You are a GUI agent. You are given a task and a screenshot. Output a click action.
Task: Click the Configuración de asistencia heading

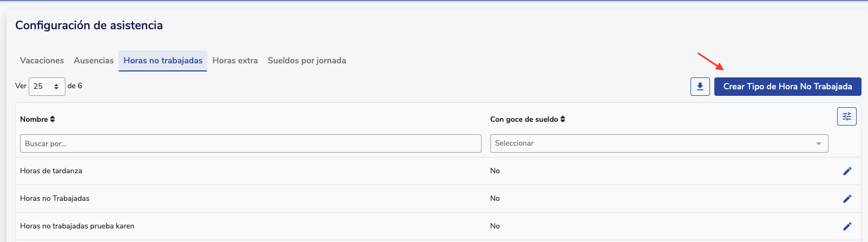point(89,25)
